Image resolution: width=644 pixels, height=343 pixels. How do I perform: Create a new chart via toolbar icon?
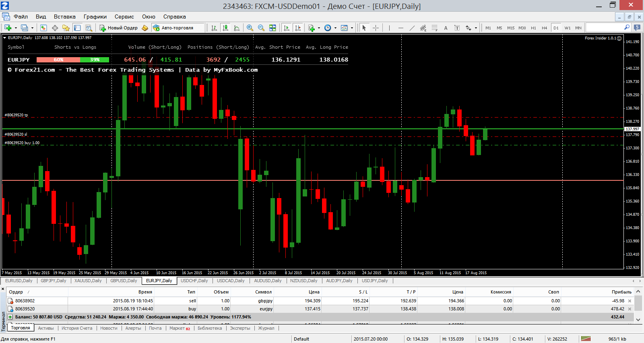tap(8, 28)
